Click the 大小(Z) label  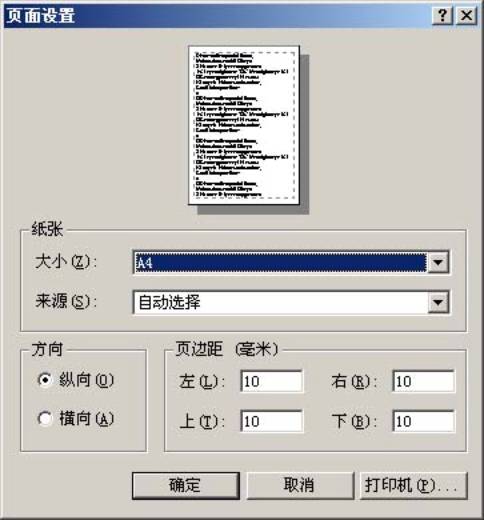pos(65,262)
